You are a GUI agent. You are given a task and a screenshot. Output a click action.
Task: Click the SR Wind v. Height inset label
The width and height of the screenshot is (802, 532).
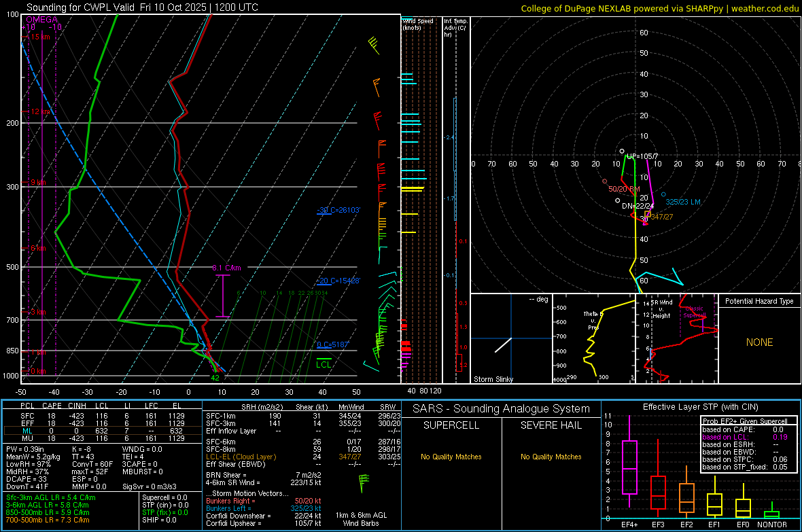[662, 309]
